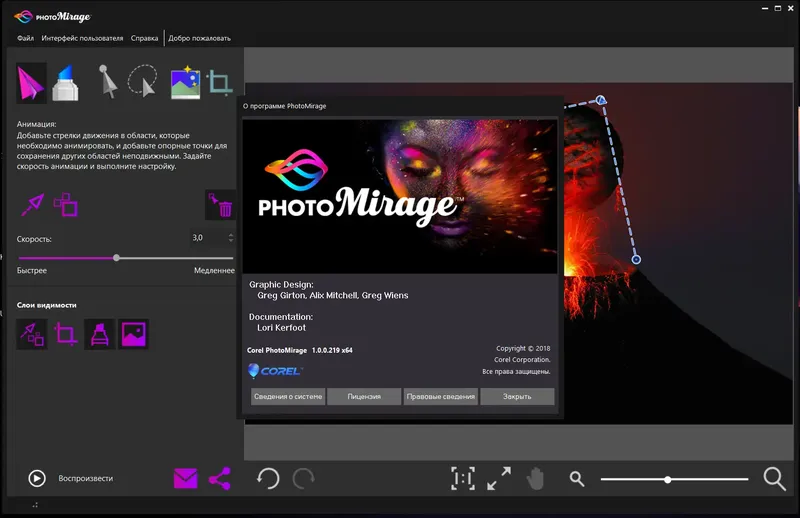800x518 pixels.
Task: Click the play button icon
Action: pos(37,478)
